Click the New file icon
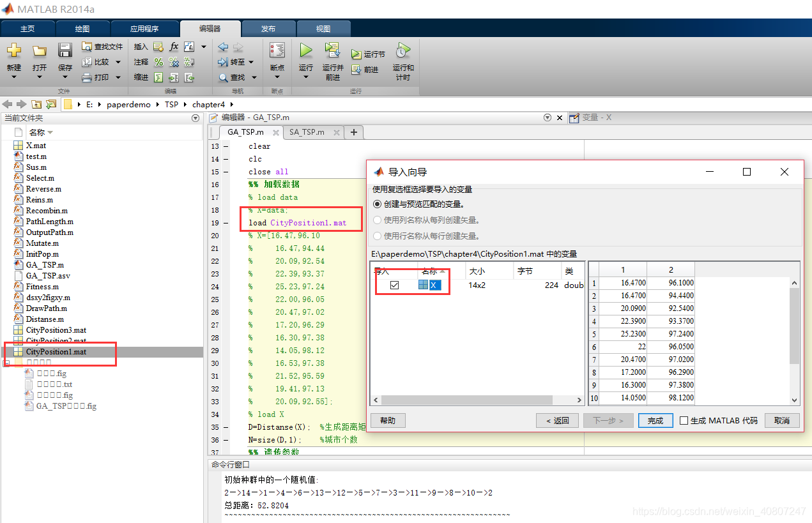This screenshot has width=812, height=523. click(14, 50)
